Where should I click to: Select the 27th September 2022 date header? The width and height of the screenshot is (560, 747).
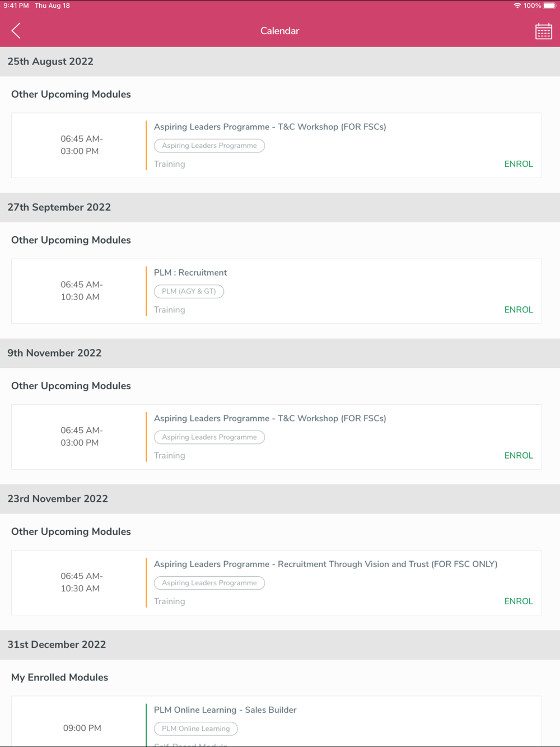coord(59,207)
